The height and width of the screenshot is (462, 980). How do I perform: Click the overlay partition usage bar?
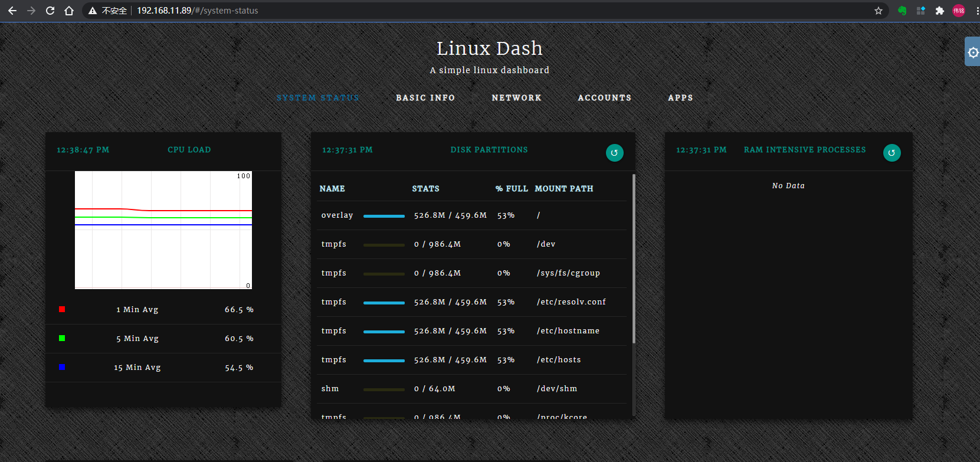point(384,216)
